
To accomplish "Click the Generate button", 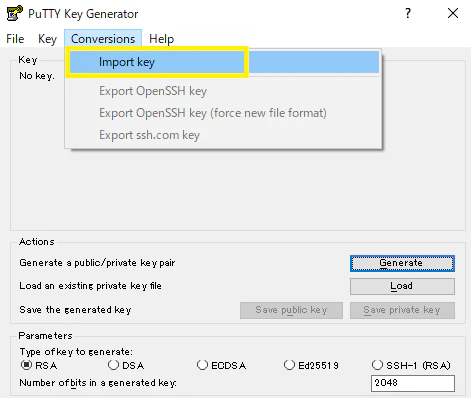I will (402, 263).
